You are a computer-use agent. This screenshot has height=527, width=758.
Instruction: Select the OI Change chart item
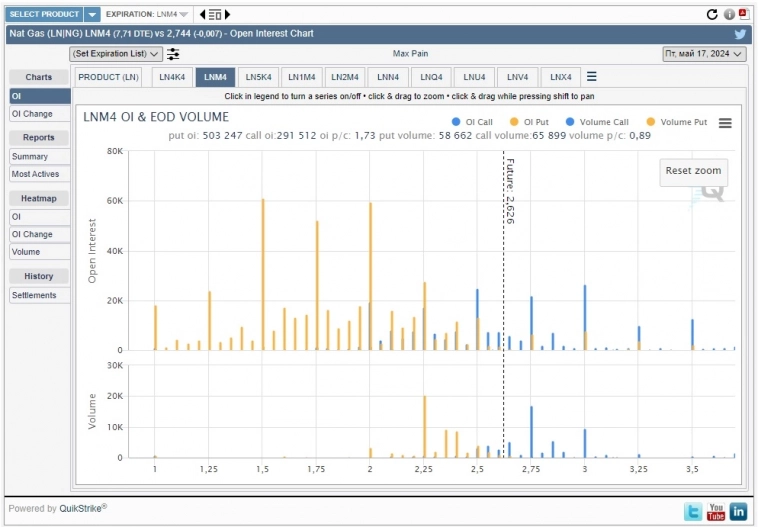click(x=32, y=114)
